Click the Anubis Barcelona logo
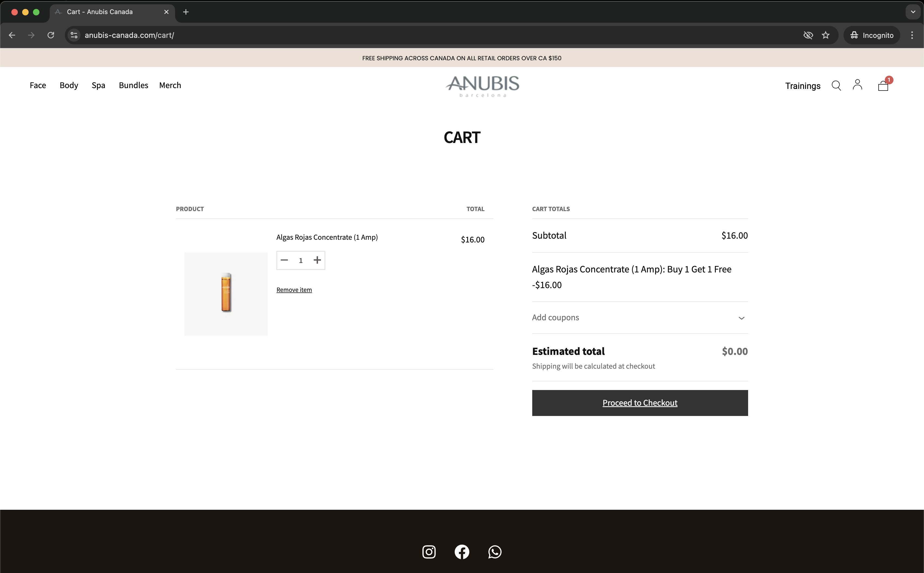 482,86
